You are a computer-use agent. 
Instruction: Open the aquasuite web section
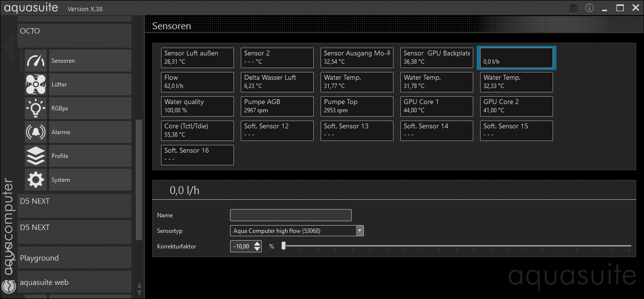click(x=74, y=282)
